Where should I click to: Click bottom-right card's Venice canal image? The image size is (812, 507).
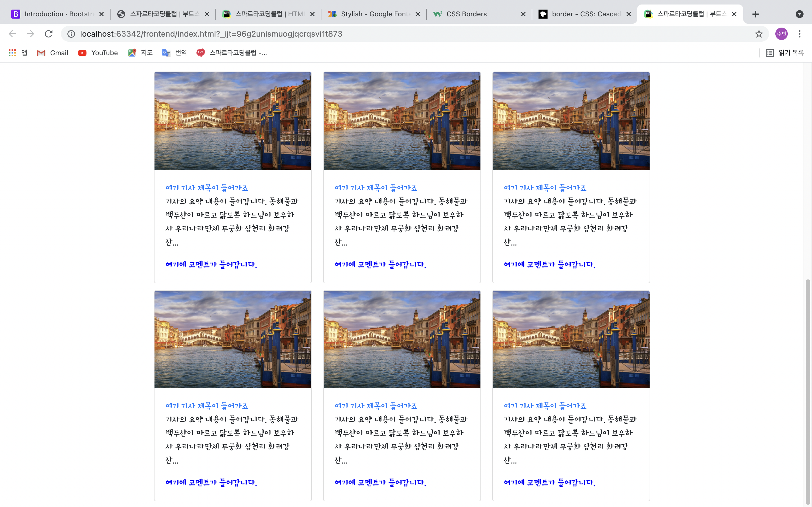(571, 339)
